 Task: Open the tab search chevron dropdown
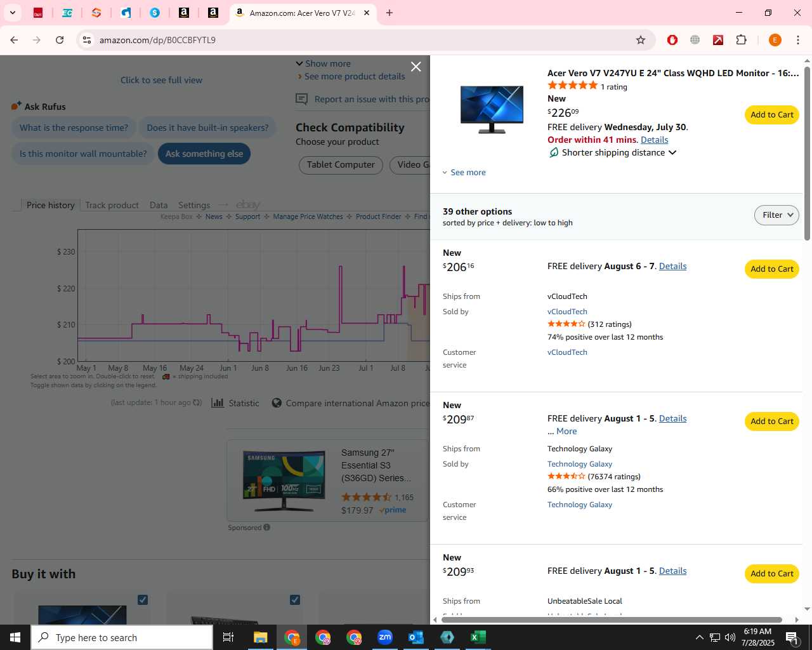click(x=12, y=13)
